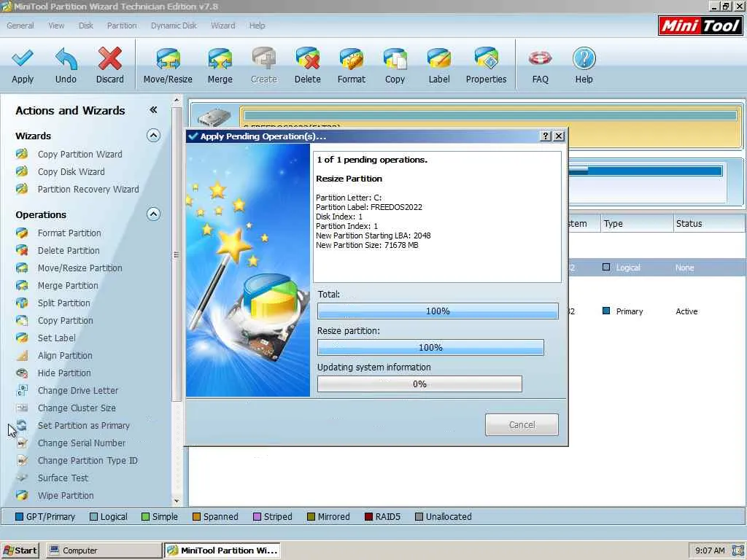
Task: Collapse the Actions and Wizards panel
Action: [x=153, y=110]
